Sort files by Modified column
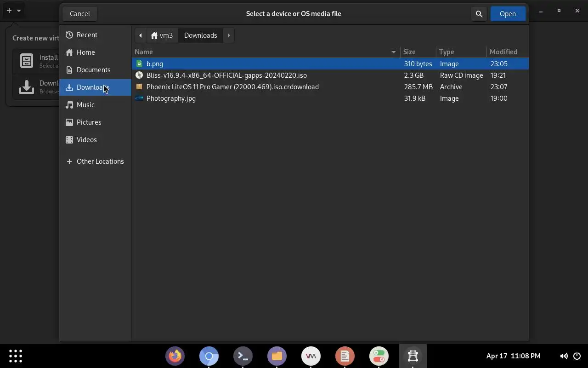The width and height of the screenshot is (588, 368). pos(507,52)
